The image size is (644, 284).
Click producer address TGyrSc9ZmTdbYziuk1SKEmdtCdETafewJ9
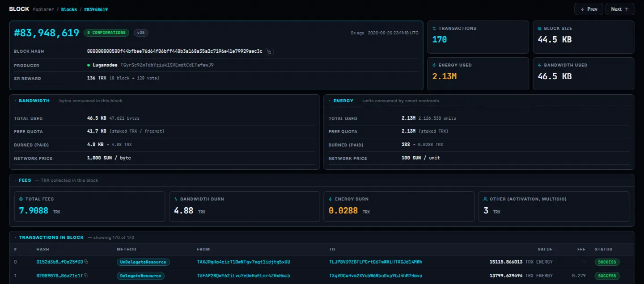click(167, 65)
